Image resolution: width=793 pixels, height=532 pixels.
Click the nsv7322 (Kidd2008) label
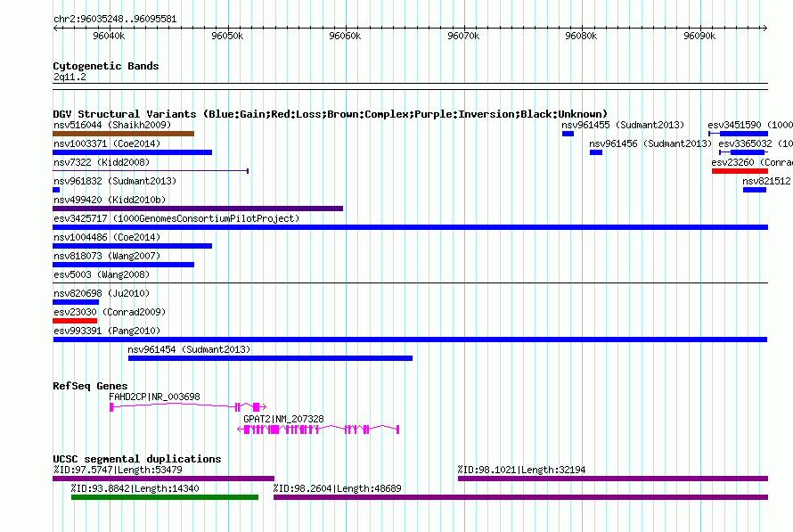[102, 162]
